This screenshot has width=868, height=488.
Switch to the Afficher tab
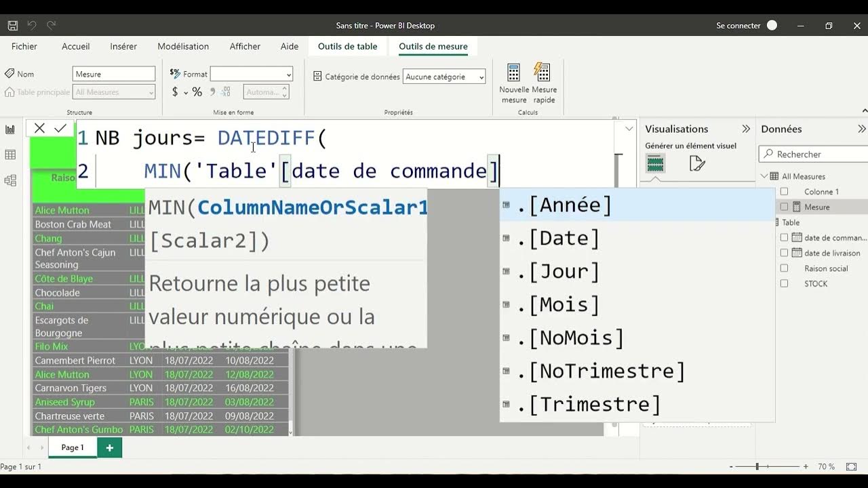pos(245,46)
